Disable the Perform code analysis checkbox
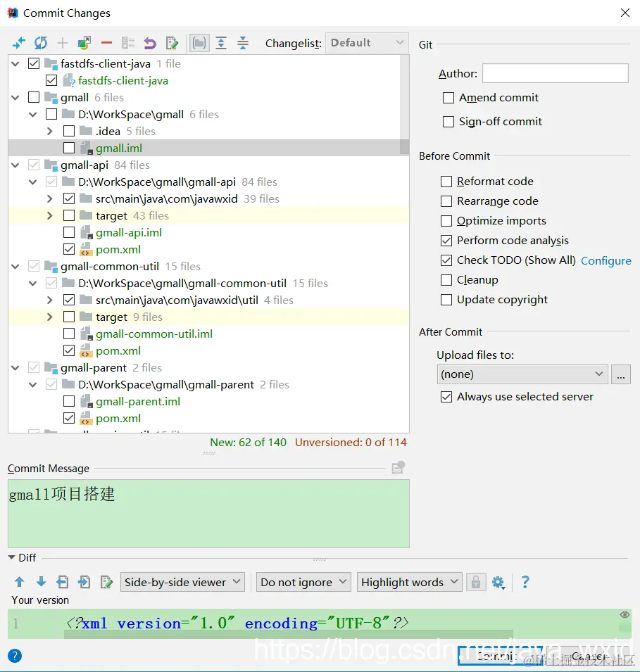Viewport: 640px width, 672px height. [x=446, y=241]
